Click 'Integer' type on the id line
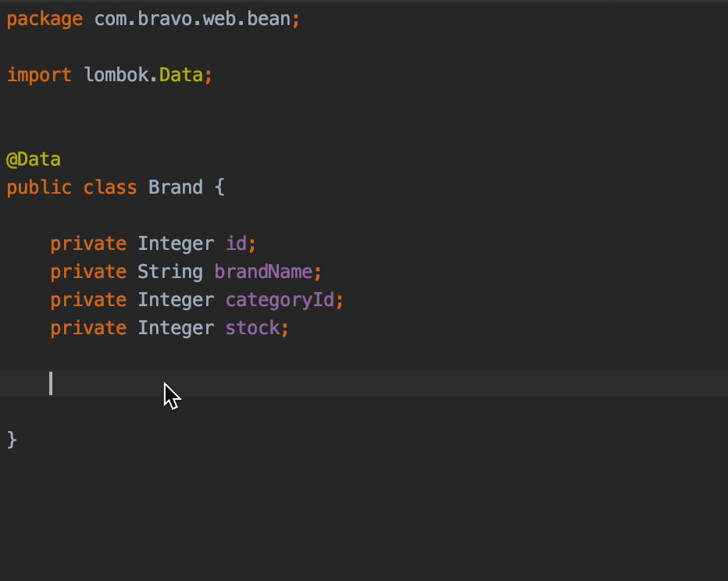Screen dimensions: 728x581 point(176,244)
